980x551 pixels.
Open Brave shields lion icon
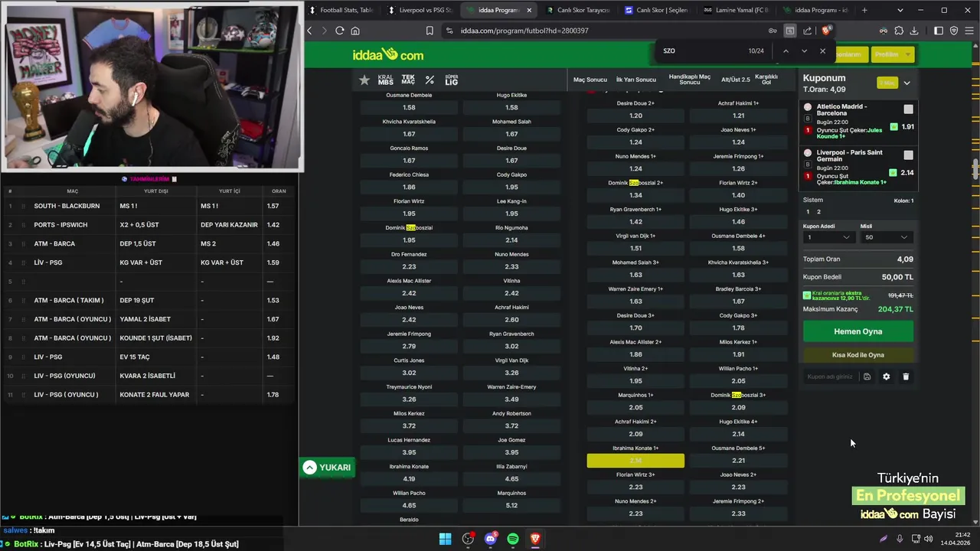(x=825, y=31)
